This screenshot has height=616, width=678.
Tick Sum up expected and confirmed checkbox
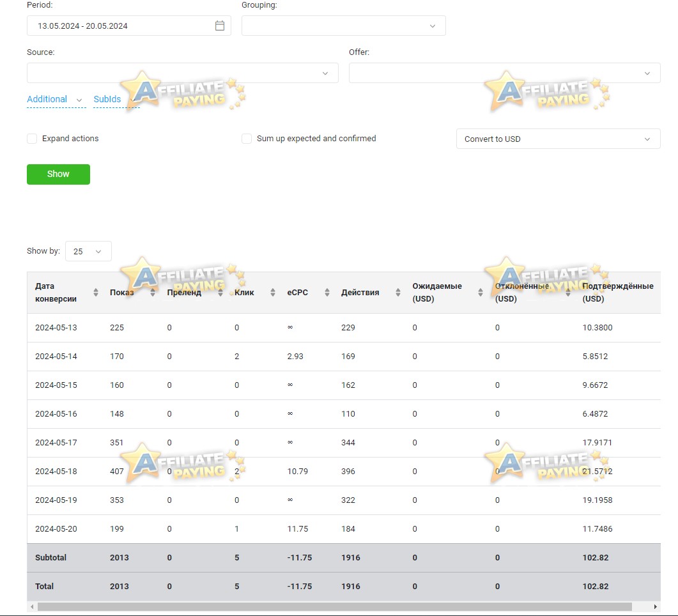click(x=247, y=139)
